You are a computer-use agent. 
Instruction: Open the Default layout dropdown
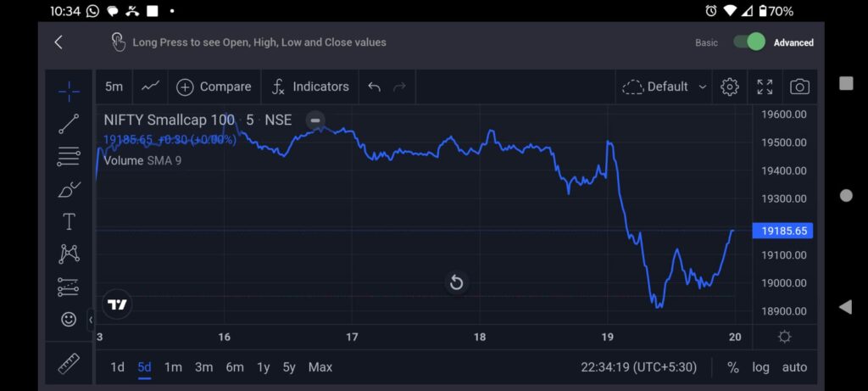point(665,87)
